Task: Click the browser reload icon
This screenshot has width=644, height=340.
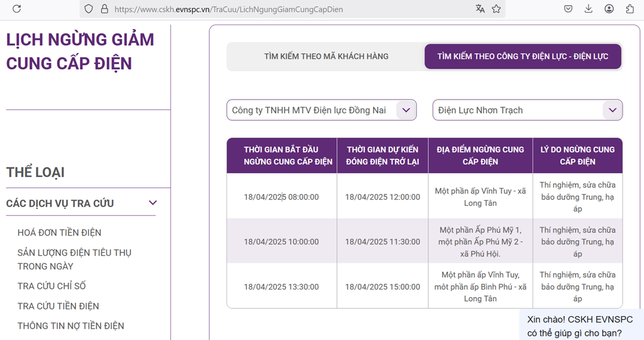Action: point(17,9)
